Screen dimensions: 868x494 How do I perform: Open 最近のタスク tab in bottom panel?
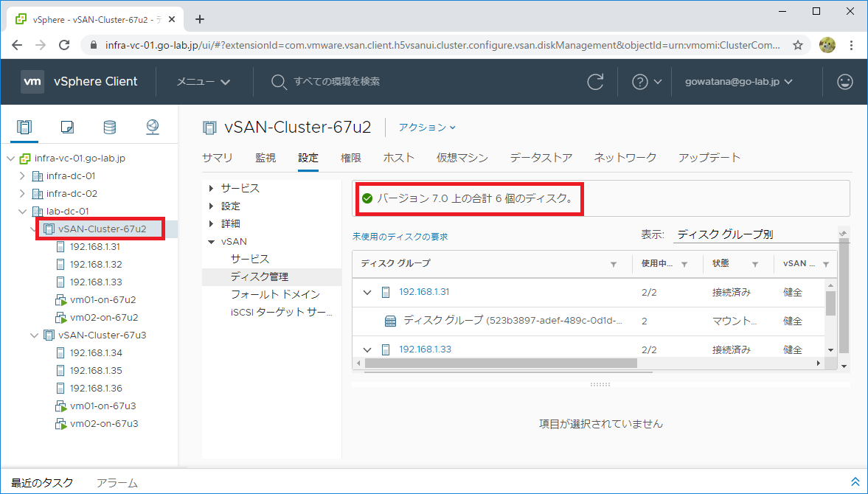click(x=42, y=483)
